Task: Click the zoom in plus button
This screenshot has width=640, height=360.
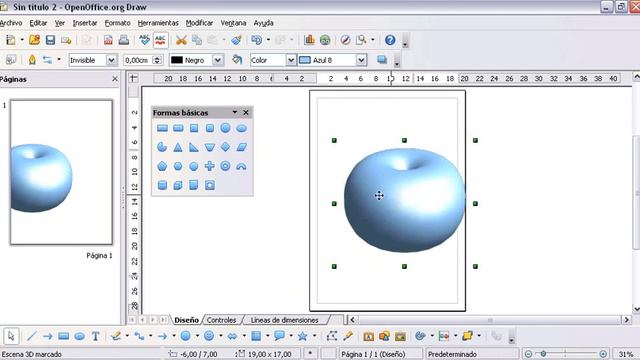Action: coord(603,354)
